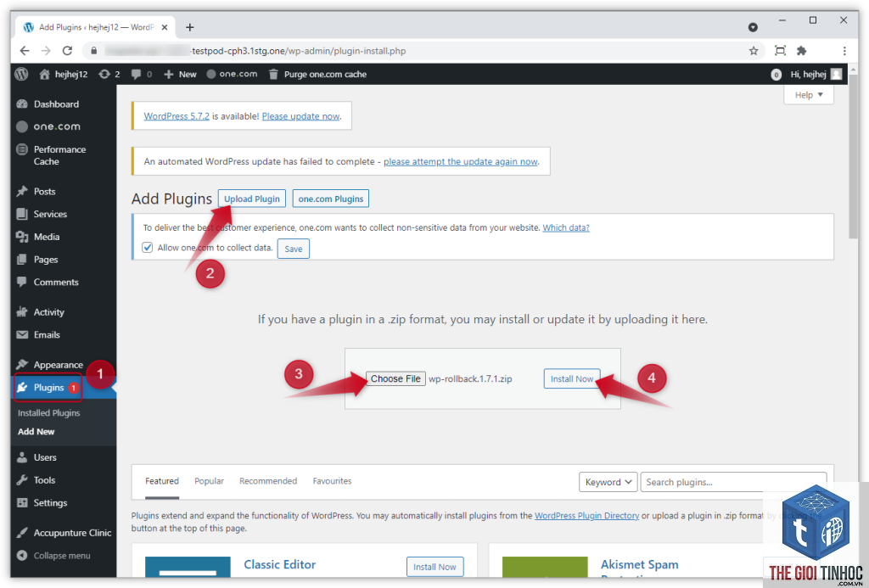869x588 pixels.
Task: Click the screenshot capture icon in toolbar
Action: pyautogui.click(x=780, y=51)
